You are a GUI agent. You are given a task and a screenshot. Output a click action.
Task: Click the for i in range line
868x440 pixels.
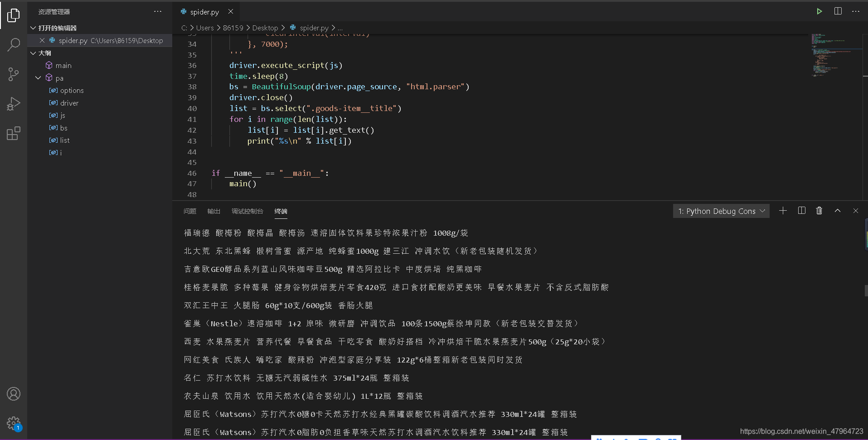288,119
